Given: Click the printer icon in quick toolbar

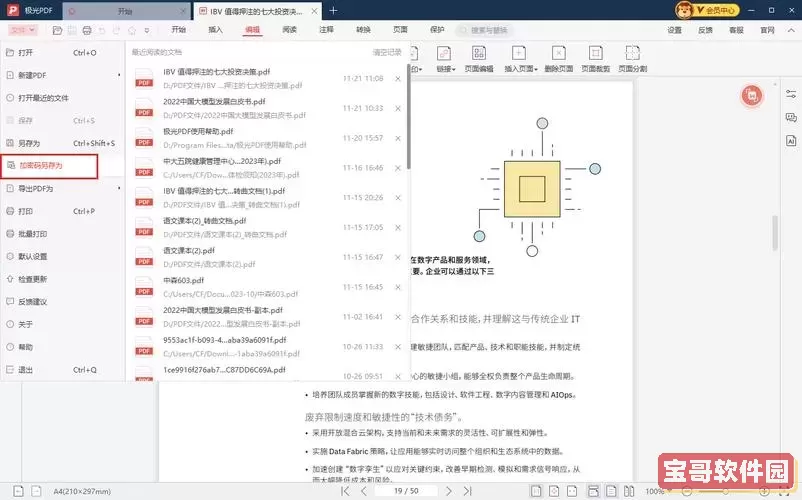Looking at the screenshot, I should 87,31.
